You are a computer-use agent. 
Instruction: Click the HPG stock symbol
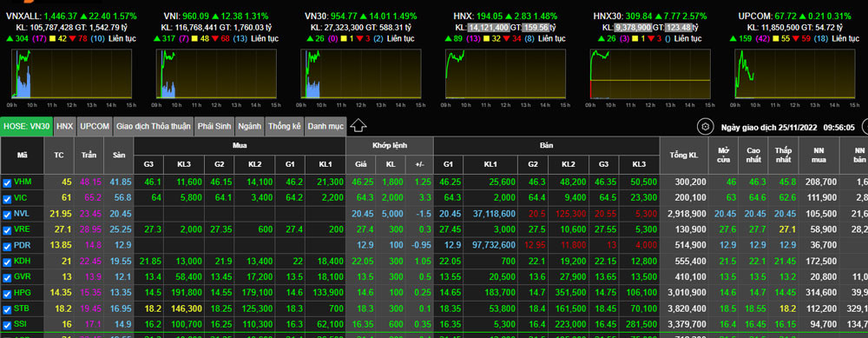[x=23, y=293]
